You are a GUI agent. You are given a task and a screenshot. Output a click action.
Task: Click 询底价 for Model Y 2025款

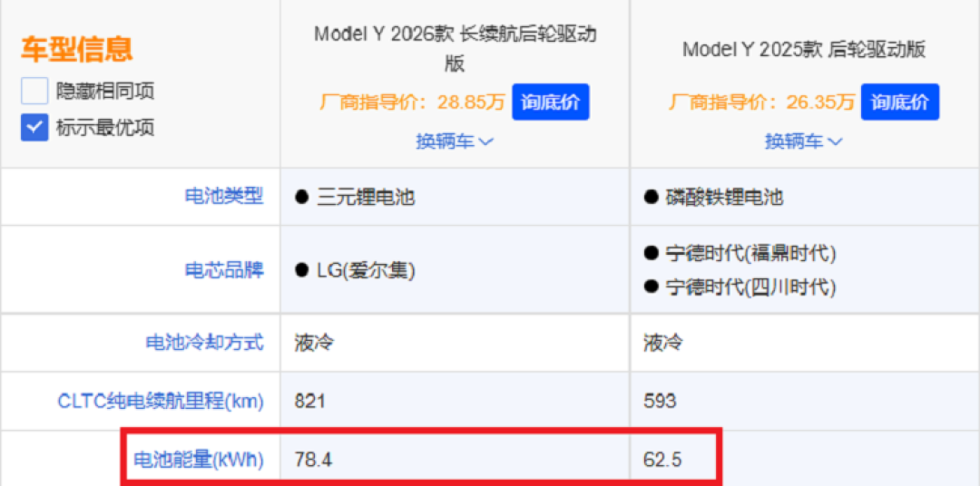pyautogui.click(x=900, y=102)
